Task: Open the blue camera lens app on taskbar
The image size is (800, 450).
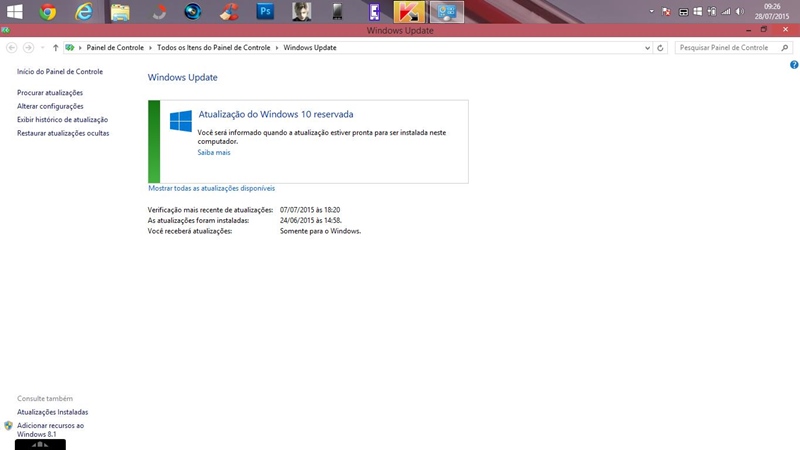Action: pyautogui.click(x=193, y=12)
